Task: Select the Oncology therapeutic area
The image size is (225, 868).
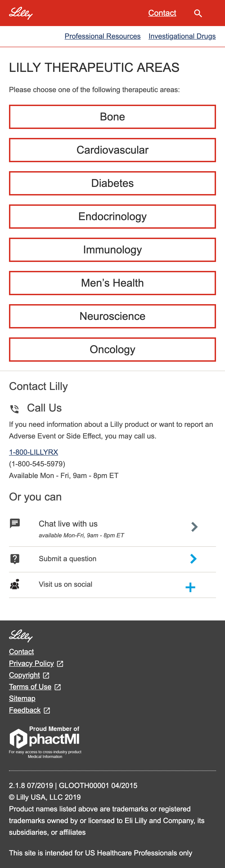Action: (112, 350)
